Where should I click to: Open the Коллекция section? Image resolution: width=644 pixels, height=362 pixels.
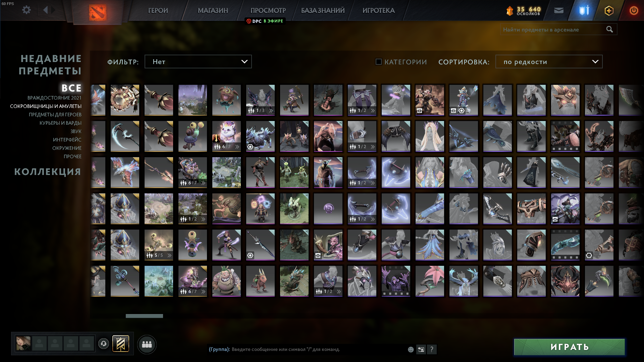pyautogui.click(x=48, y=172)
